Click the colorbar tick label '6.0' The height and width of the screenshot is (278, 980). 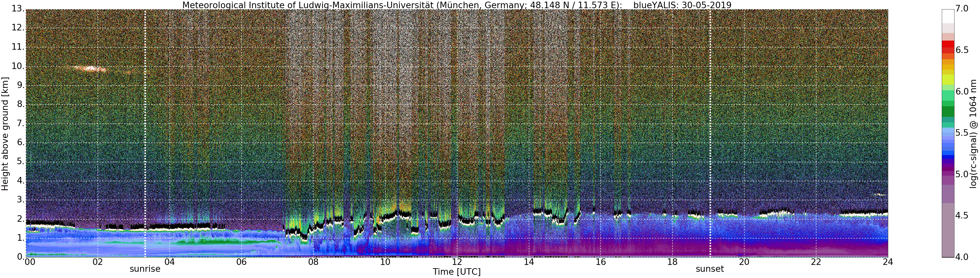[962, 91]
